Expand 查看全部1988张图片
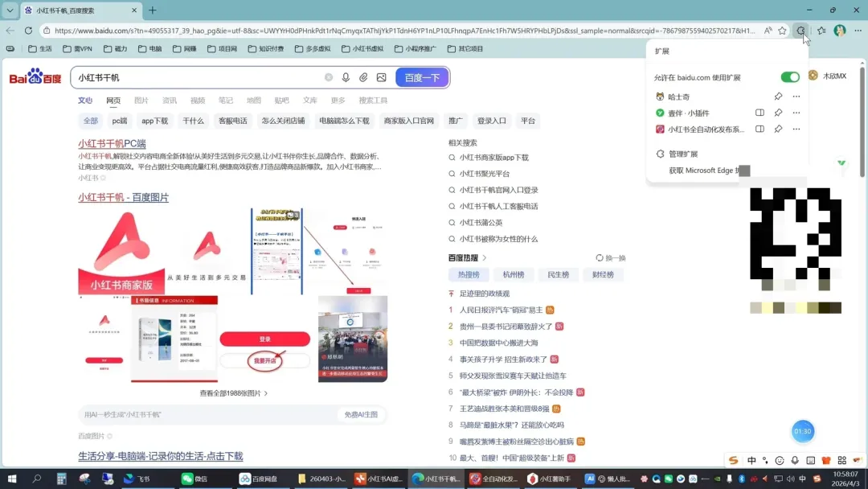This screenshot has width=868, height=489. point(233,393)
